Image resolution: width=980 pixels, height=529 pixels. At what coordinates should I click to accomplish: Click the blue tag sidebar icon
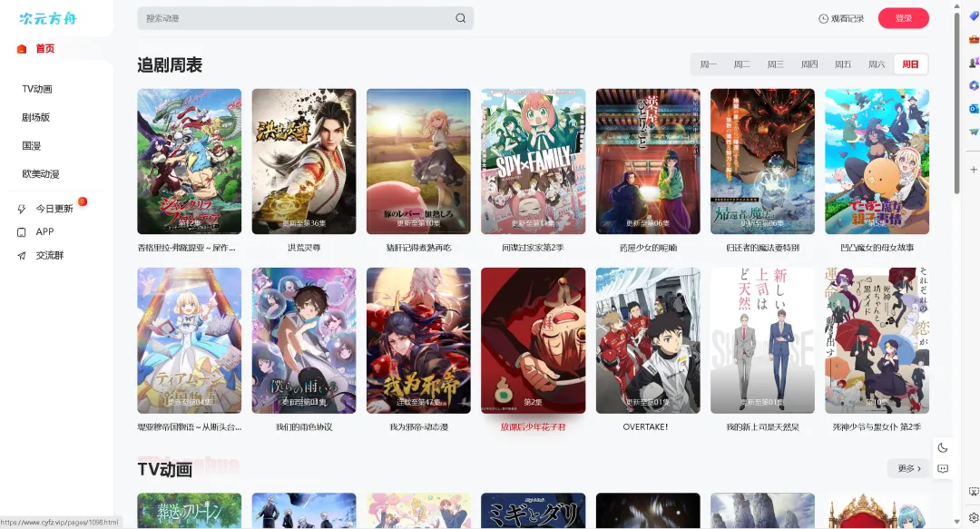pyautogui.click(x=973, y=16)
